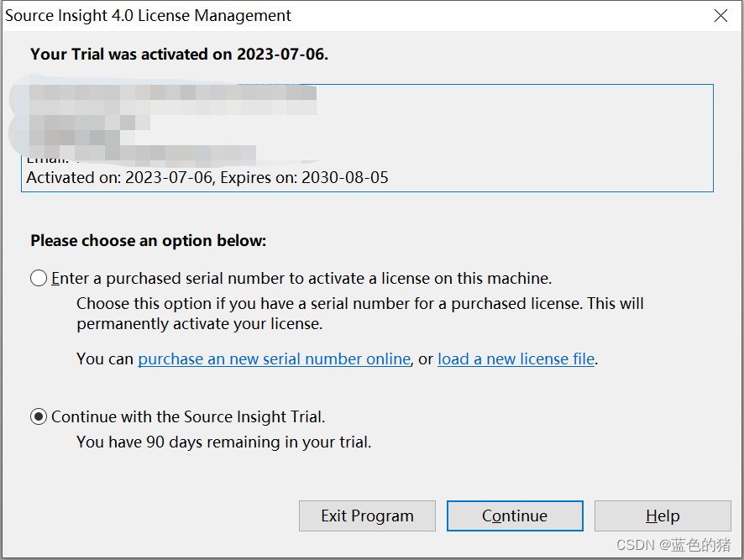The width and height of the screenshot is (744, 560).
Task: Select the purchased serial number radio button
Action: click(x=37, y=278)
